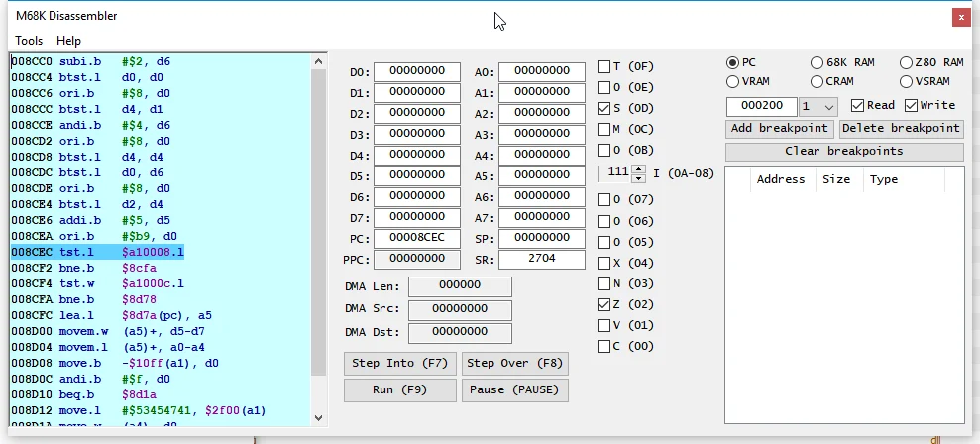Click the PPC register field
The width and height of the screenshot is (980, 444).
coord(417,259)
